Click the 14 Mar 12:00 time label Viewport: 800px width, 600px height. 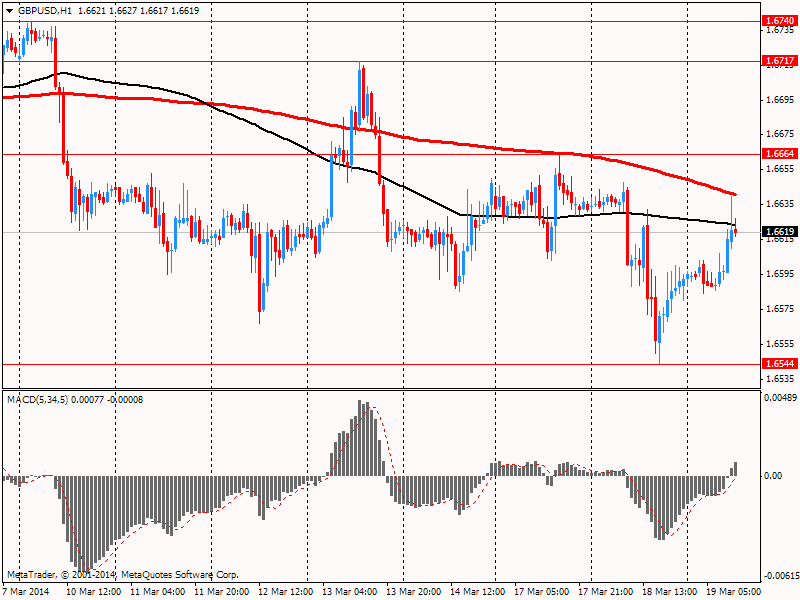pos(481,592)
